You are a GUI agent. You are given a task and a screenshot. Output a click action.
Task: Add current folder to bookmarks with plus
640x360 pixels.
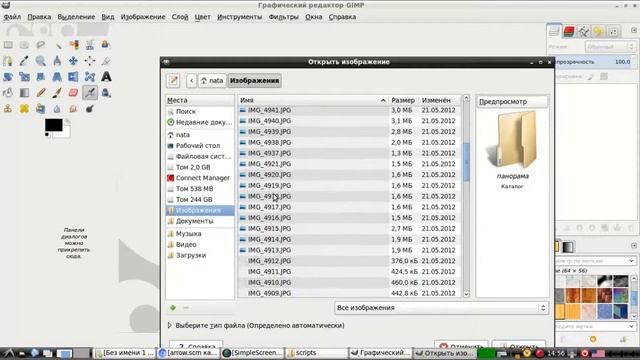[173, 308]
